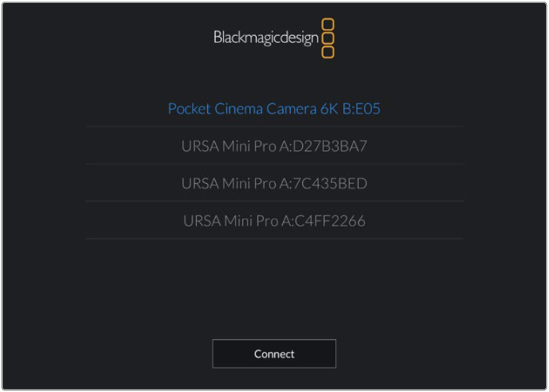Pick URSA Mini Pro A:C4FF2266 from list

pos(274,220)
